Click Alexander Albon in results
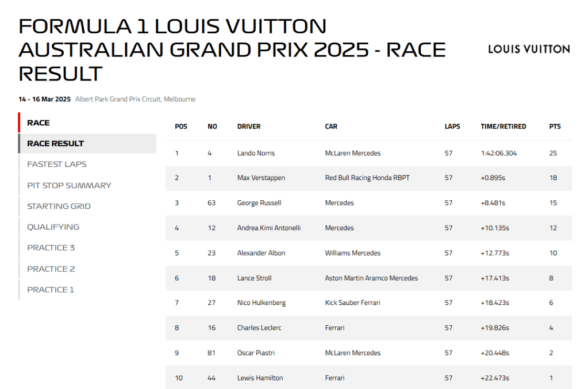The width and height of the screenshot is (588, 389). 261,253
